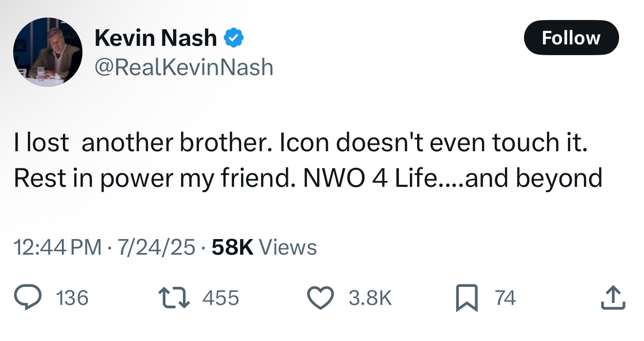Screen dimensions: 644x341
Task: Click the blue verified checkmark badge
Action: (x=234, y=38)
